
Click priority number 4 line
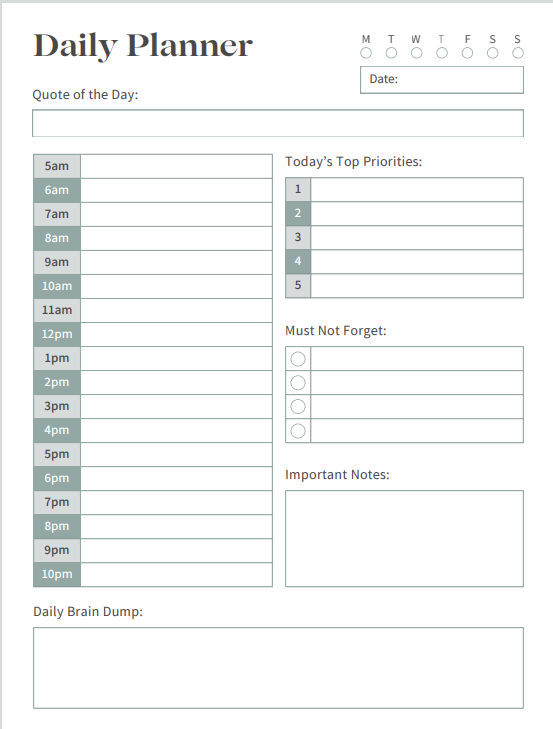pos(417,261)
